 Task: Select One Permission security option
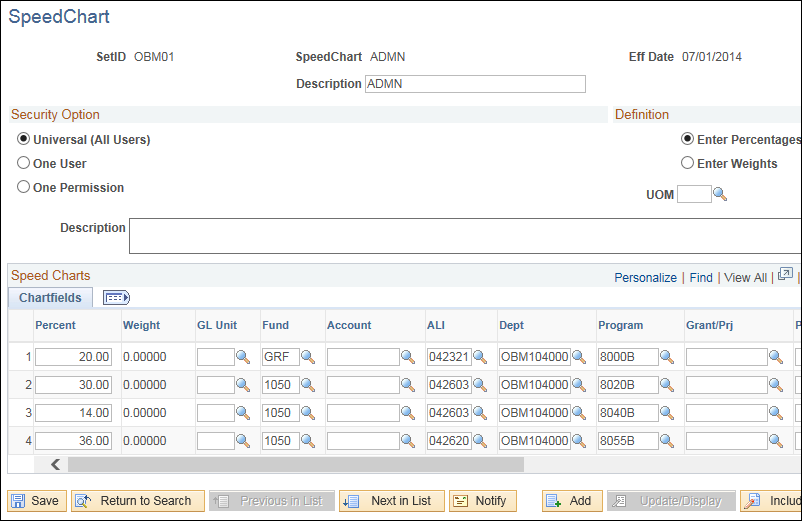24,187
